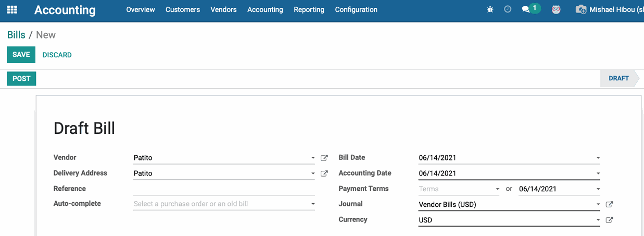Click the owl avatar icon
The image size is (644, 236).
tap(556, 9)
